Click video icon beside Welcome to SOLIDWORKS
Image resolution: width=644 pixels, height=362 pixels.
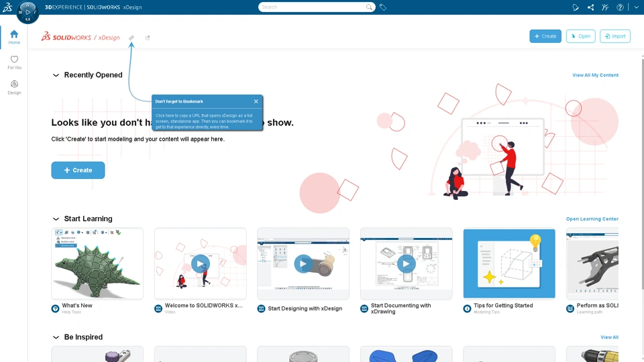pyautogui.click(x=158, y=308)
